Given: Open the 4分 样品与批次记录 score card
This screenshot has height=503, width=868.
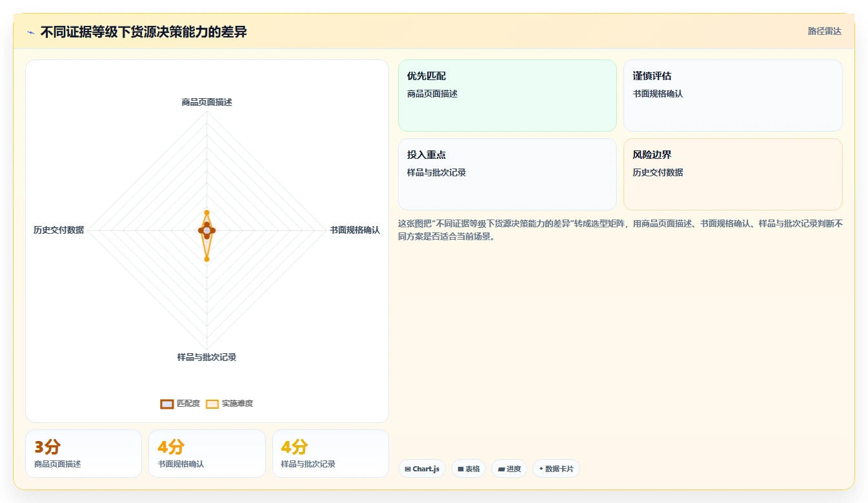Looking at the screenshot, I should tap(330, 453).
